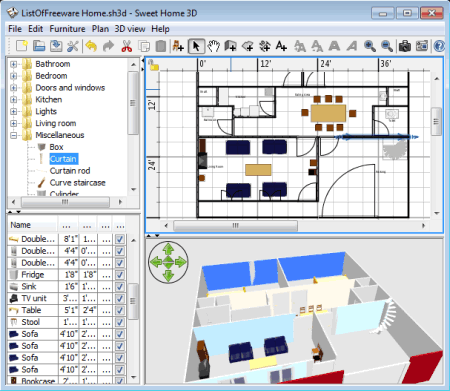Open the Furniture menu
The height and width of the screenshot is (391, 450).
click(67, 29)
